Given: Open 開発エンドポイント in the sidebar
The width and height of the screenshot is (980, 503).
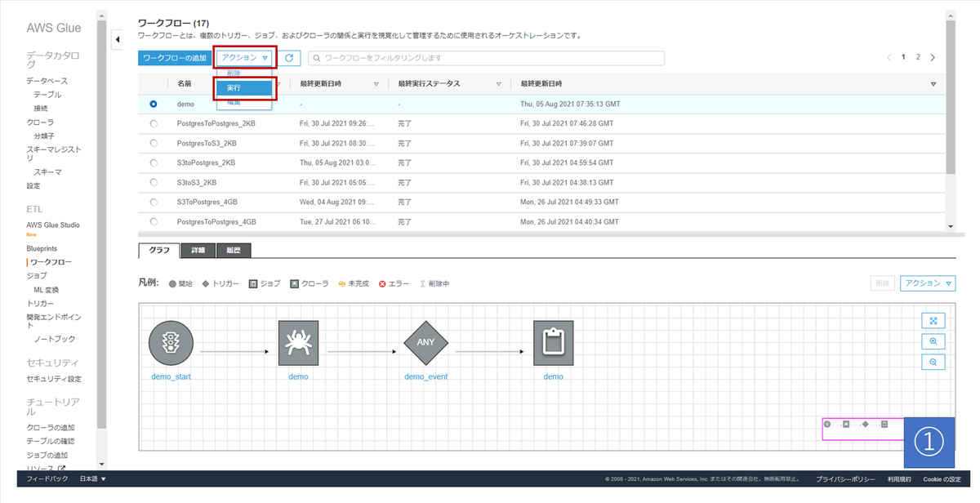Looking at the screenshot, I should [53, 320].
